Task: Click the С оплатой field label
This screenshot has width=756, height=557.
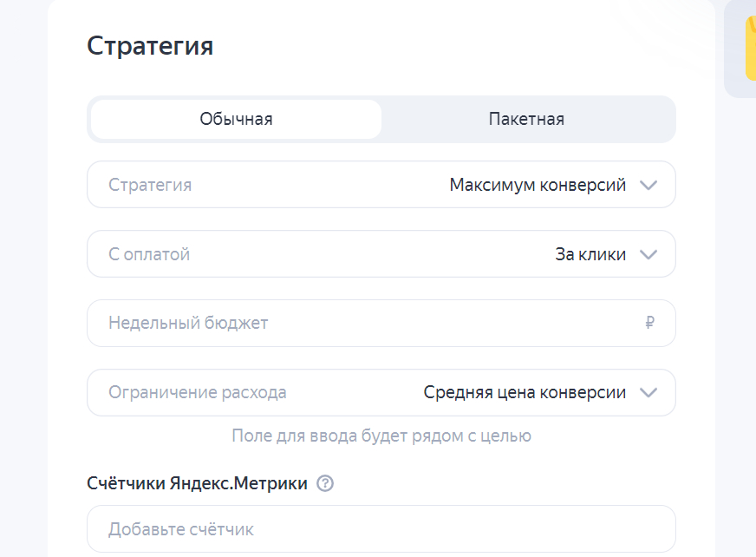Action: tap(149, 254)
